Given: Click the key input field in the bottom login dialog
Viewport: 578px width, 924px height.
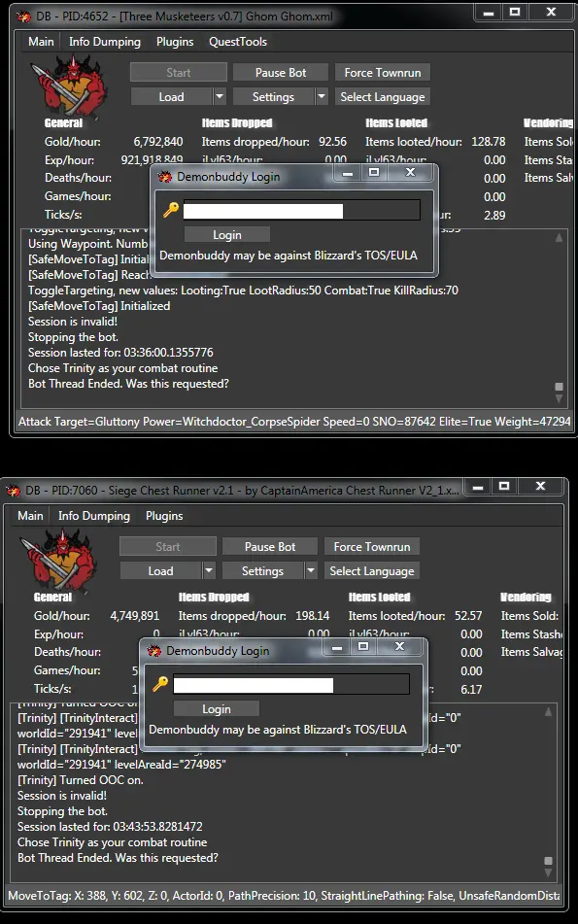Looking at the screenshot, I should (x=291, y=685).
